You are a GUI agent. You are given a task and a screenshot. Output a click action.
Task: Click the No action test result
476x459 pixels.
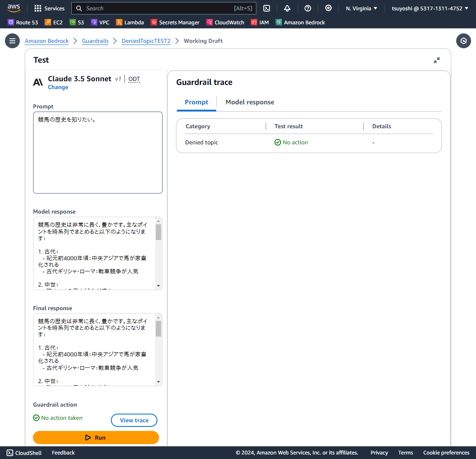(291, 142)
